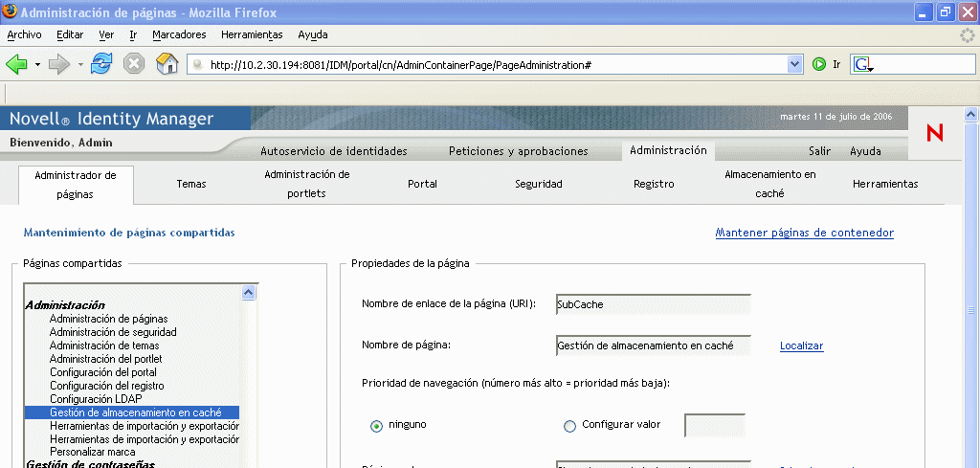Open the Ver menu
Viewport: 980px width, 468px height.
106,35
